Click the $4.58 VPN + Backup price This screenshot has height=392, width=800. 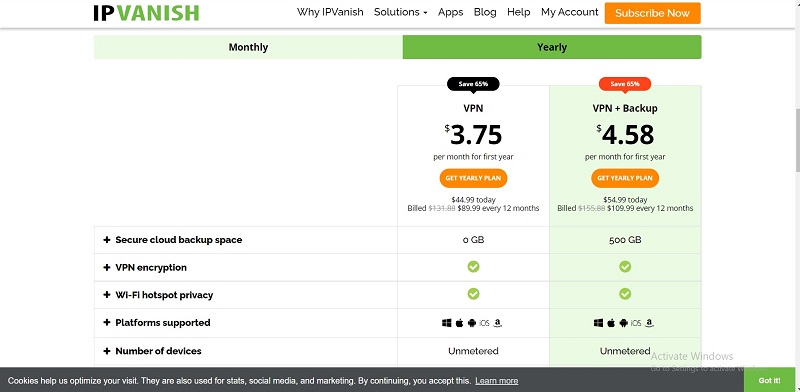pyautogui.click(x=625, y=135)
